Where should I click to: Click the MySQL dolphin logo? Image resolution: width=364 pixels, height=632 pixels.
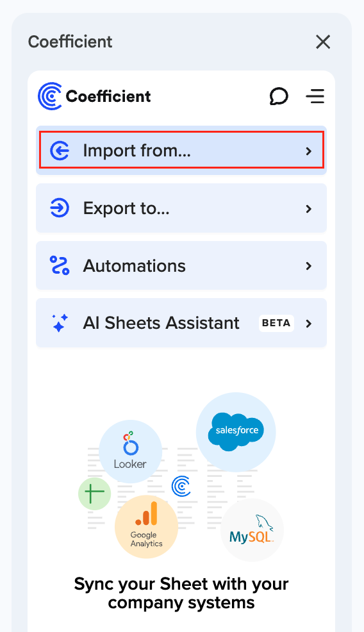pyautogui.click(x=252, y=530)
